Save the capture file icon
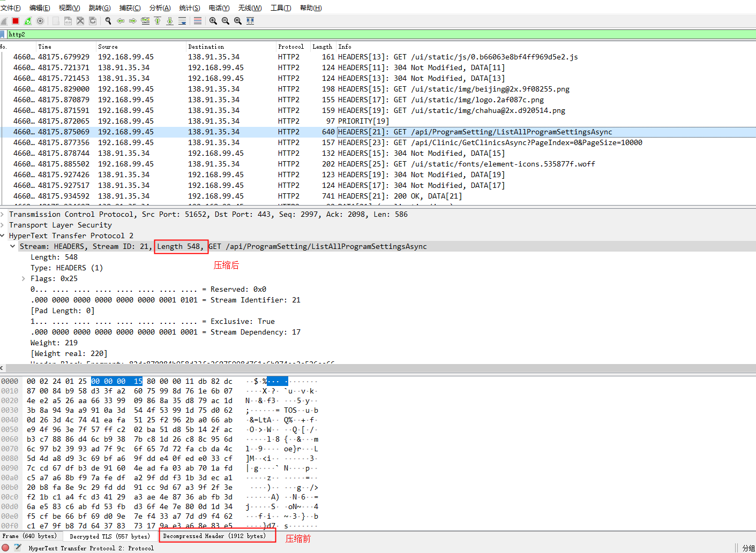The height and width of the screenshot is (553, 756). (68, 21)
